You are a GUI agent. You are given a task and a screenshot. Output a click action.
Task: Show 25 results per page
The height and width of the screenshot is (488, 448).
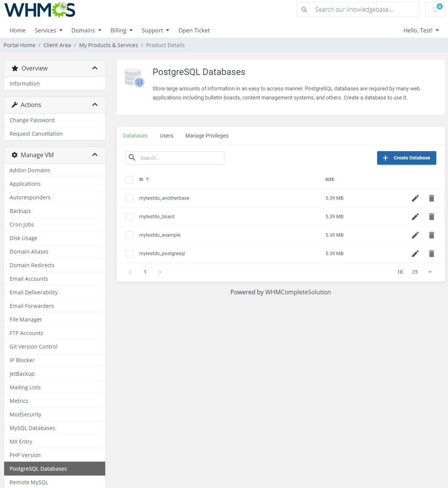point(415,272)
